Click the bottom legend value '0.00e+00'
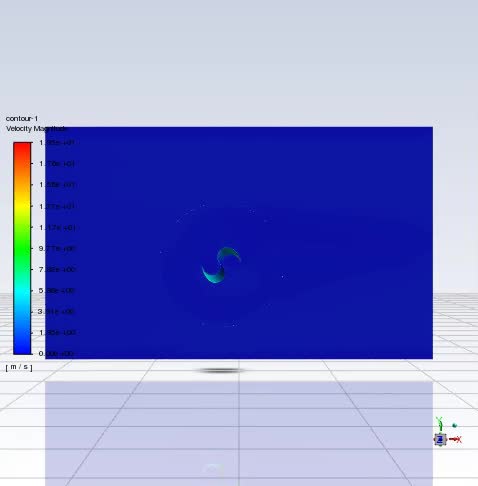This screenshot has height=486, width=478. click(x=56, y=353)
